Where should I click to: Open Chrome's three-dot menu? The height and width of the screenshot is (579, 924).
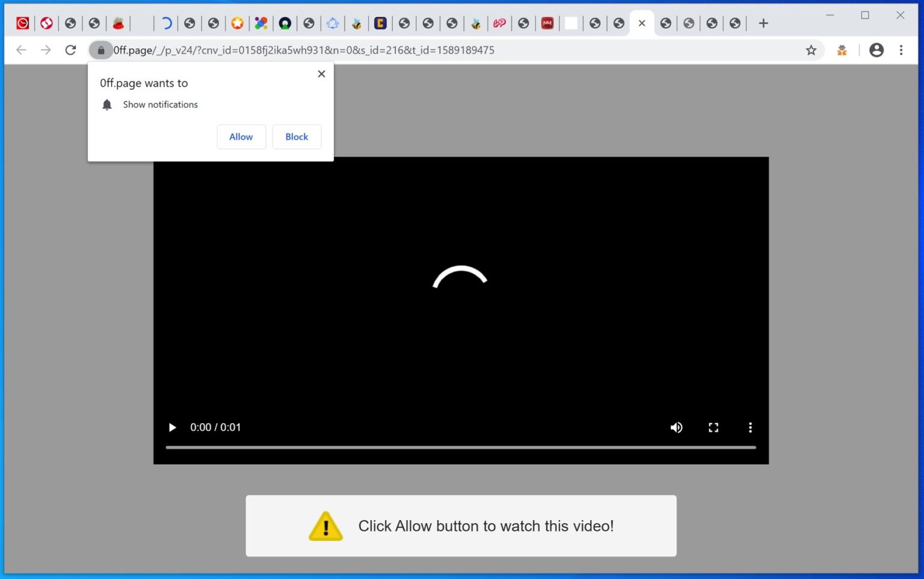coord(901,50)
